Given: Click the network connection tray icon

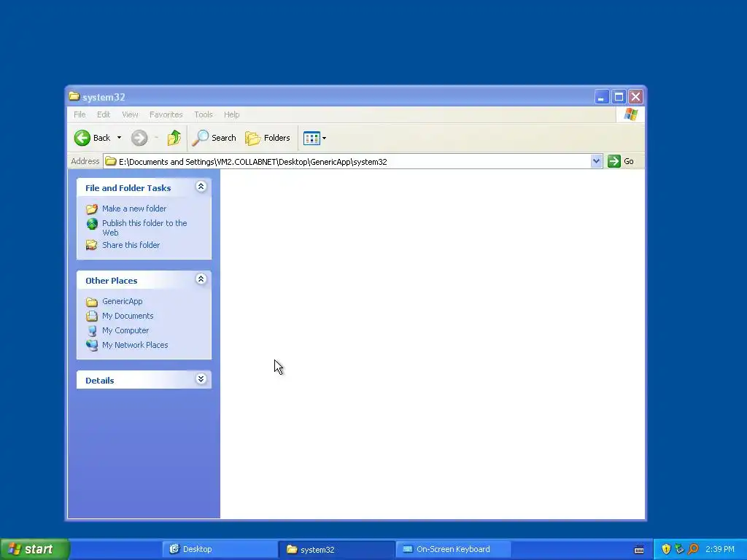Looking at the screenshot, I should pos(679,549).
